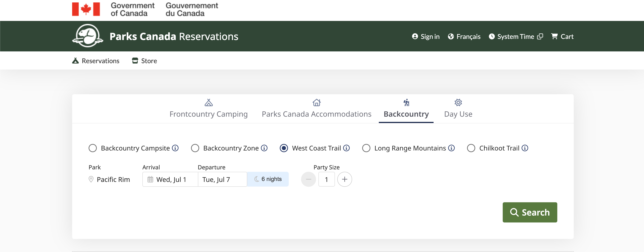Click the Canadian flag logo
Image resolution: width=644 pixels, height=252 pixels.
[x=86, y=9]
